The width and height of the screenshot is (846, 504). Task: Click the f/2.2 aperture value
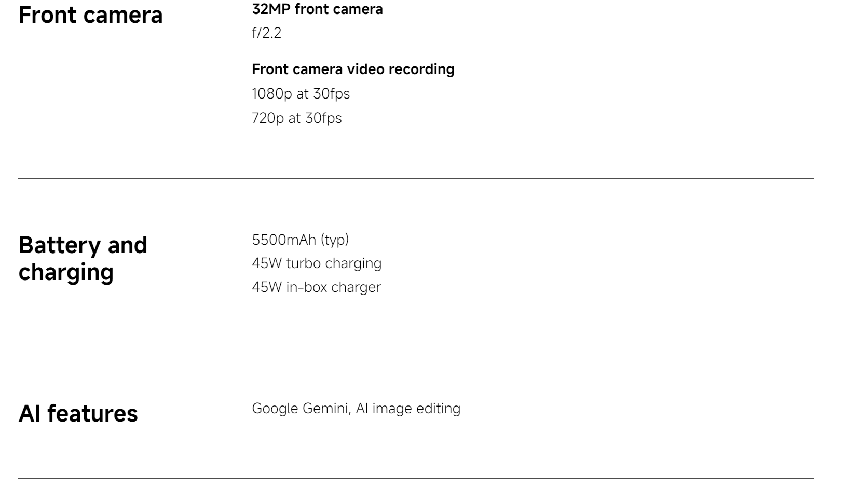coord(266,33)
